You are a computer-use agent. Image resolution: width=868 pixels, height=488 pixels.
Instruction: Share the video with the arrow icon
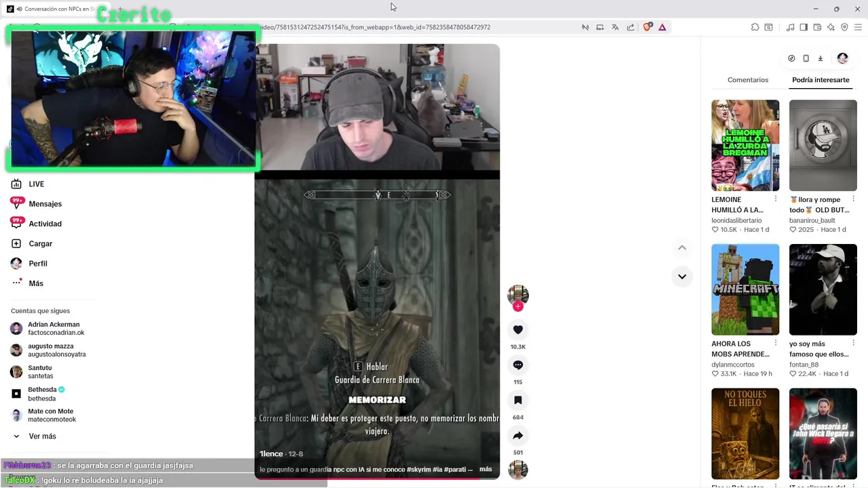coord(518,435)
